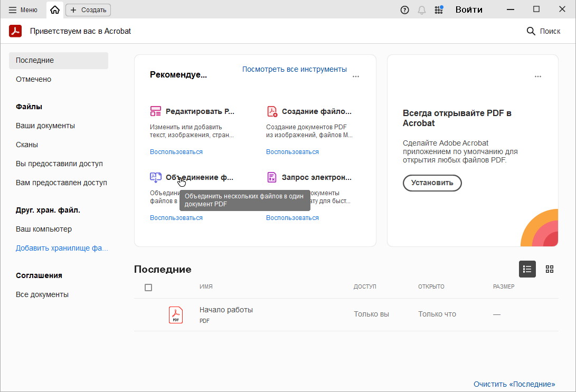Close the Acrobat window
The image size is (576, 392).
pyautogui.click(x=562, y=9)
